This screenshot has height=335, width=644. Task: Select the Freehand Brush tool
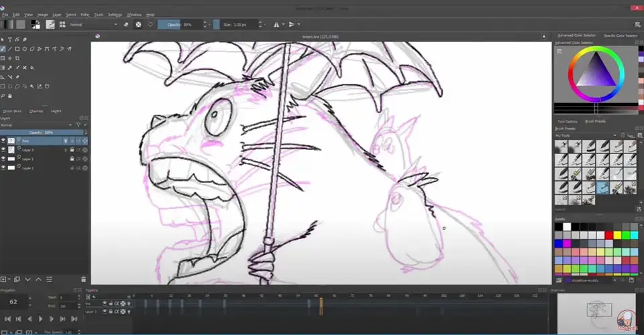click(3, 49)
